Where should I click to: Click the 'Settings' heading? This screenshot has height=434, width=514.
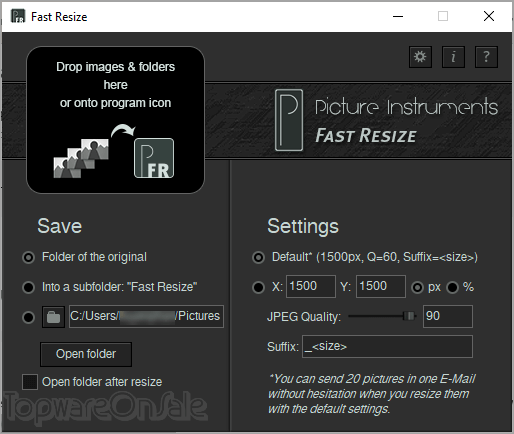click(x=303, y=227)
